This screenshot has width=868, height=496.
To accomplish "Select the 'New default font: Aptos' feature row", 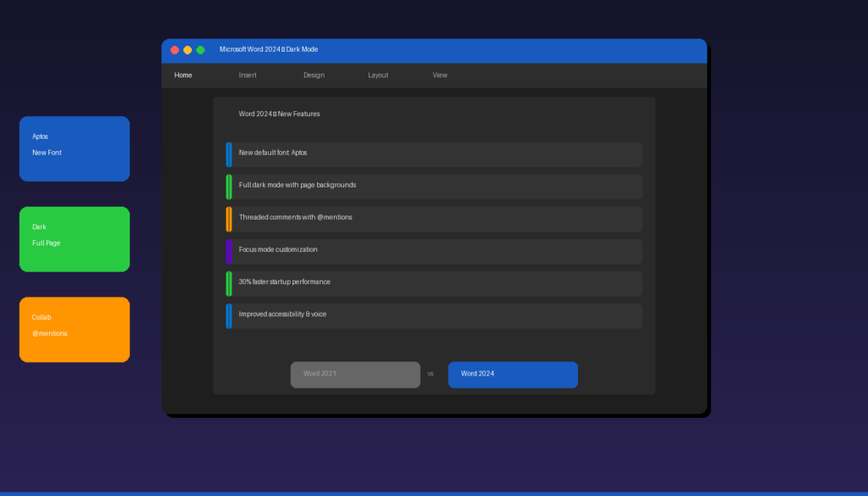I will (434, 154).
